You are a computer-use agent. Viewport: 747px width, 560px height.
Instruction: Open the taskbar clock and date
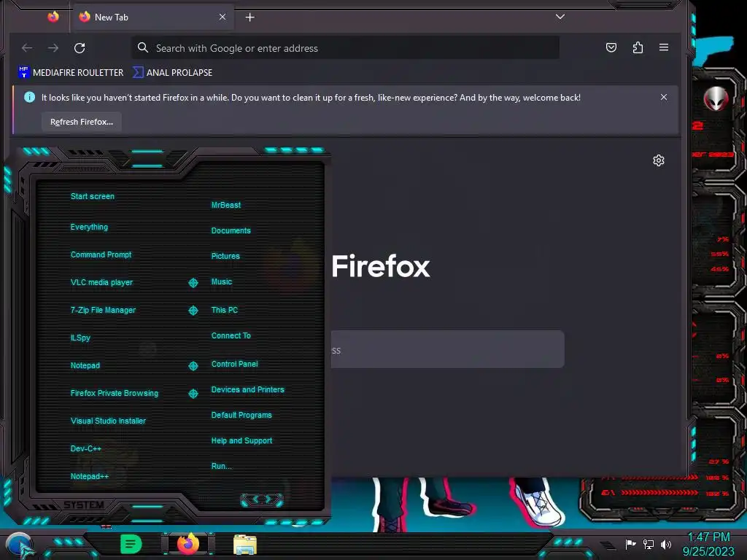coord(708,544)
